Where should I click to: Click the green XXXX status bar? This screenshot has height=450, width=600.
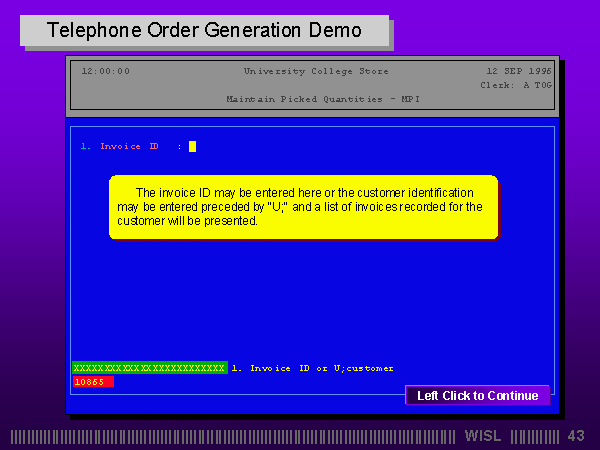click(x=149, y=368)
